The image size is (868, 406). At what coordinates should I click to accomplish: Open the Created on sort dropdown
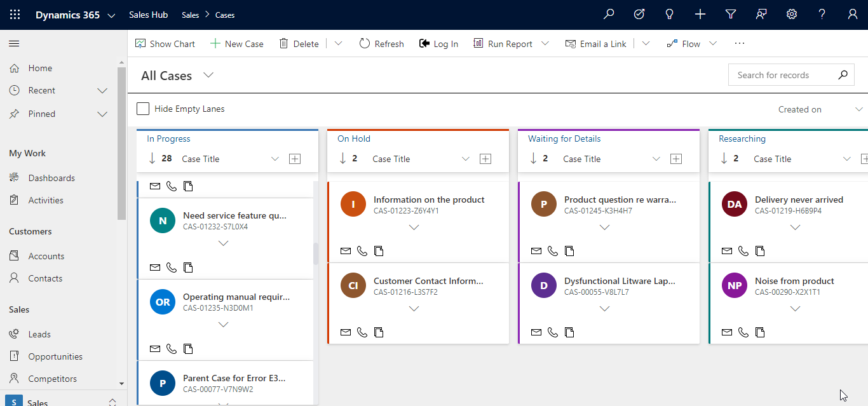859,109
